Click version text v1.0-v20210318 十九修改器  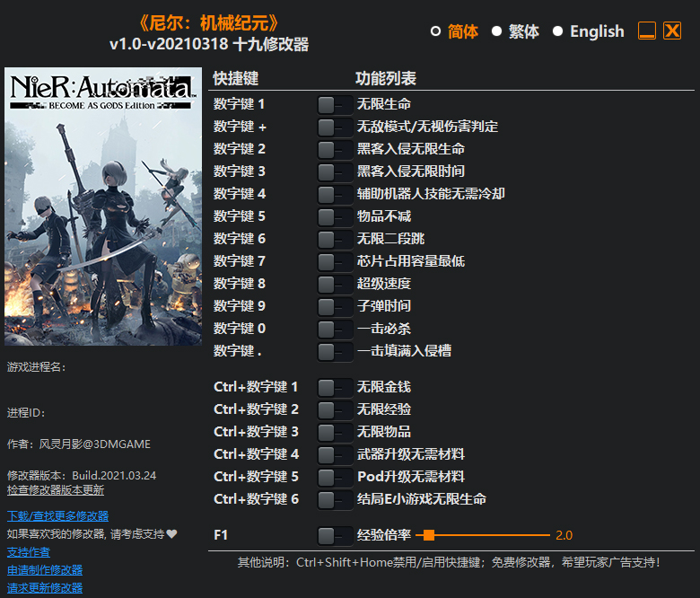pos(209,45)
